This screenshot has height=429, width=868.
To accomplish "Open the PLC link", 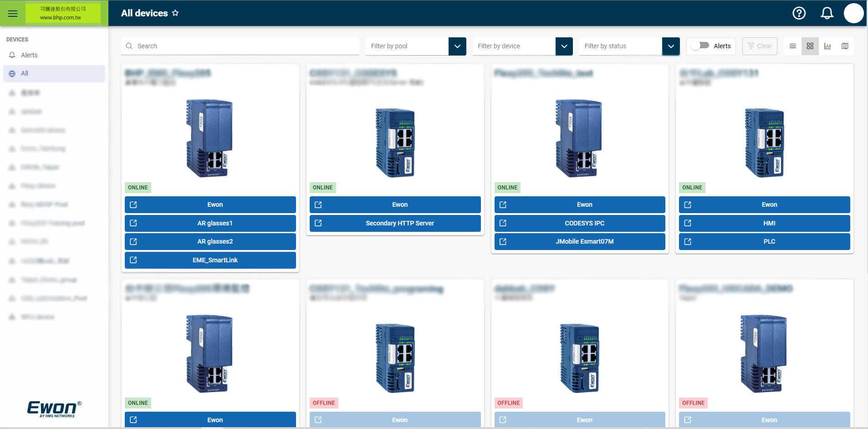I will [765, 241].
